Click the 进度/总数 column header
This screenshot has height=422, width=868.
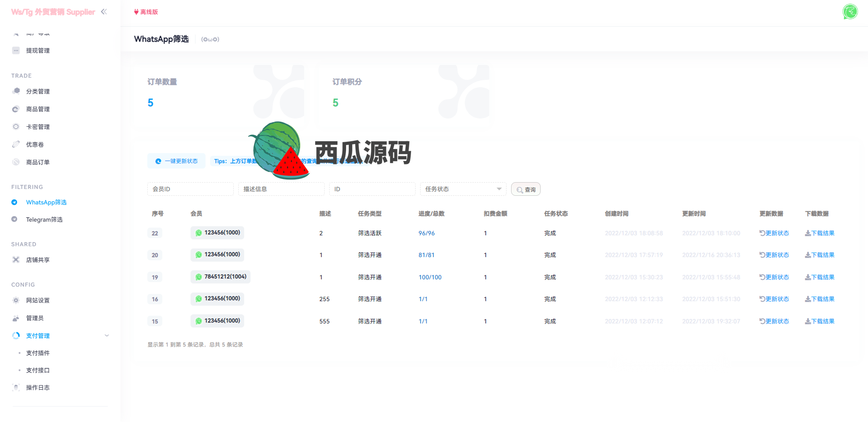click(x=431, y=213)
